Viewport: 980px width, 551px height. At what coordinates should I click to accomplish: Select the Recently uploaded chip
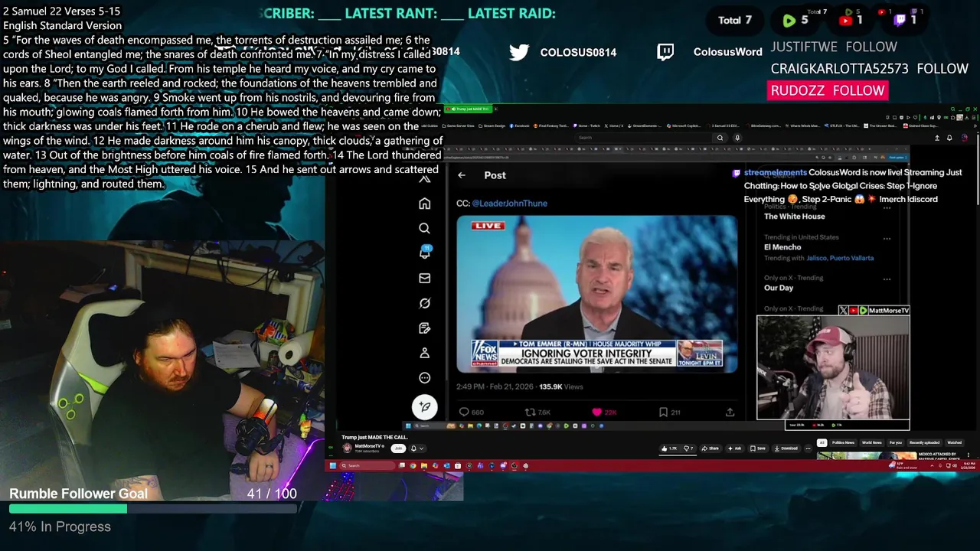924,442
